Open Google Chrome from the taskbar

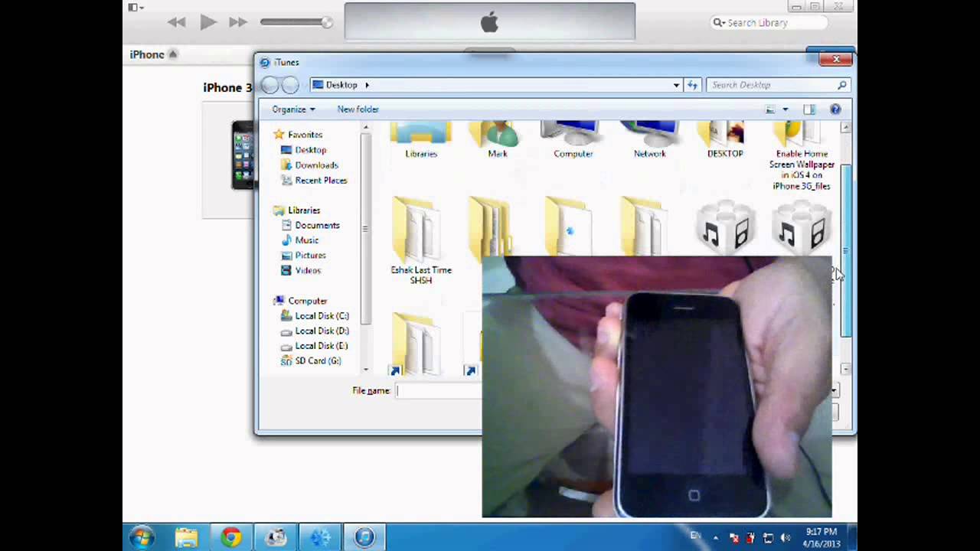tap(231, 537)
